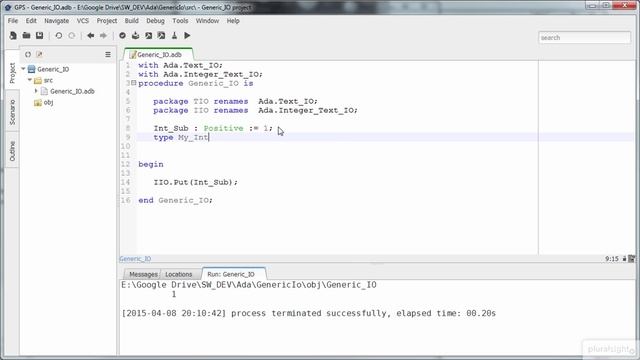Open the Debug menu
640x360 pixels.
(155, 21)
